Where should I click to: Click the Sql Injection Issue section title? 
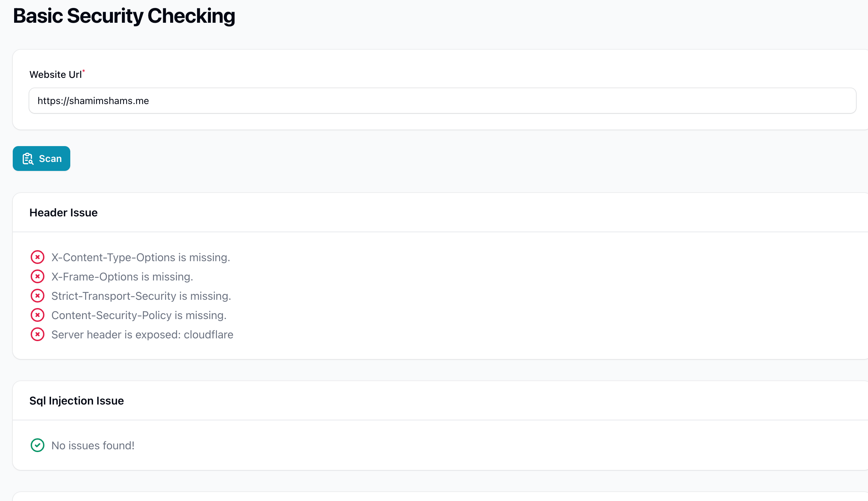click(76, 400)
